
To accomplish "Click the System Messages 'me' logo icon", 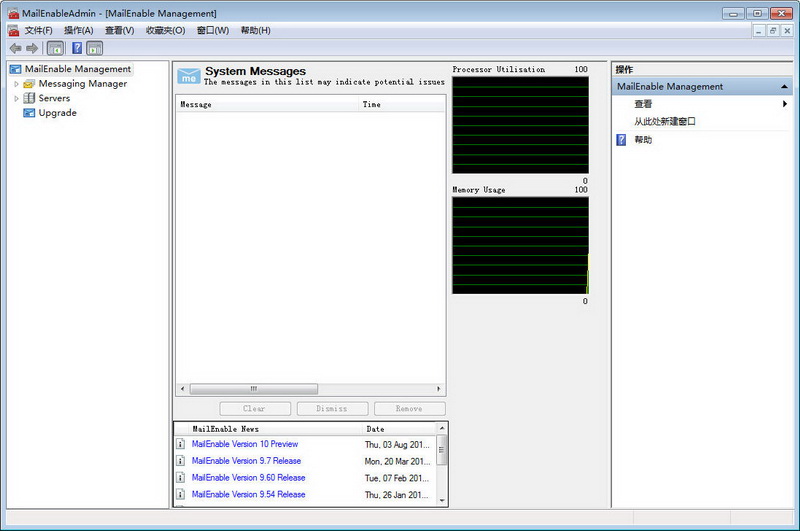I will tap(189, 75).
